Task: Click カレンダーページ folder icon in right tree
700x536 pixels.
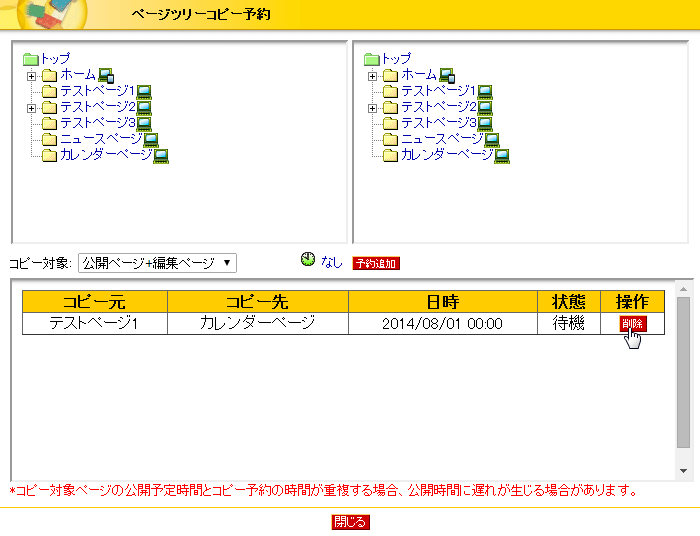Action: click(x=390, y=155)
